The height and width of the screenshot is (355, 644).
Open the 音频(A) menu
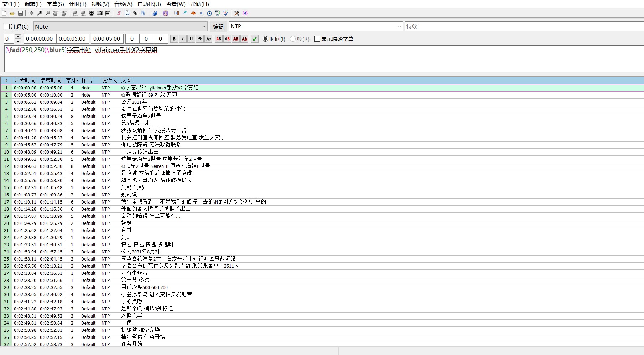click(x=123, y=4)
